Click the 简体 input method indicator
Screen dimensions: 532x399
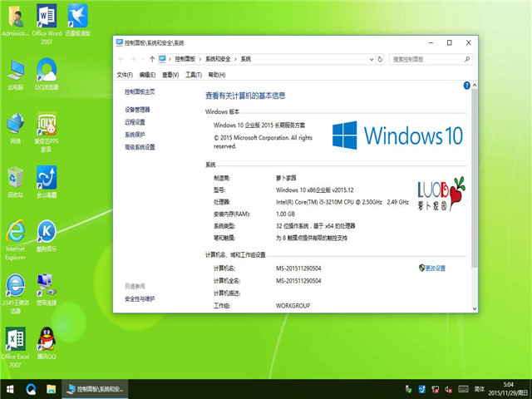pyautogui.click(x=479, y=389)
